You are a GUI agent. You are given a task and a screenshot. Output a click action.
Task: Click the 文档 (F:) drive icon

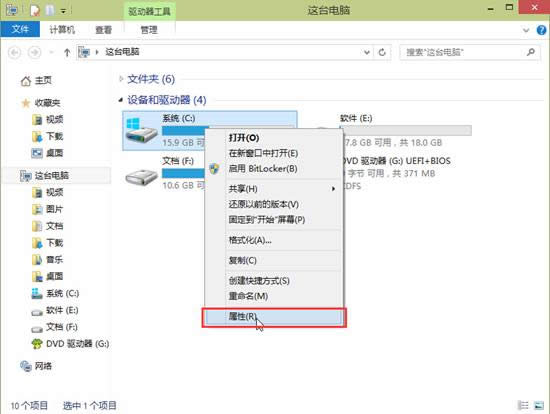(x=141, y=178)
